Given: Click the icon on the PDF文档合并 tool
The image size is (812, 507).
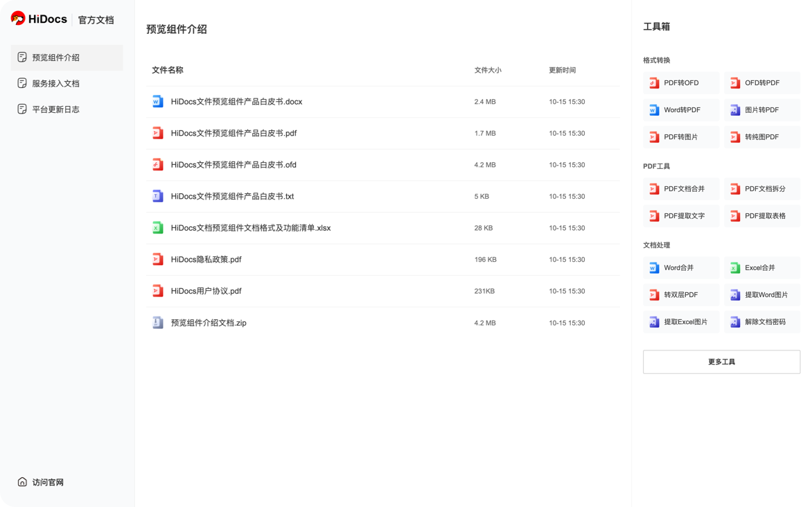Looking at the screenshot, I should [655, 189].
